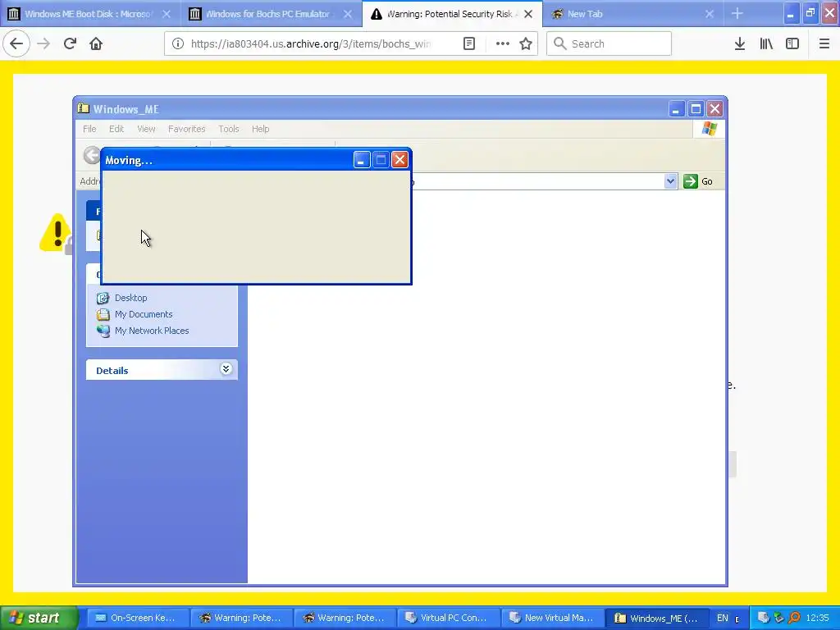
Task: Open File menu in Windows_ME window
Action: (89, 129)
